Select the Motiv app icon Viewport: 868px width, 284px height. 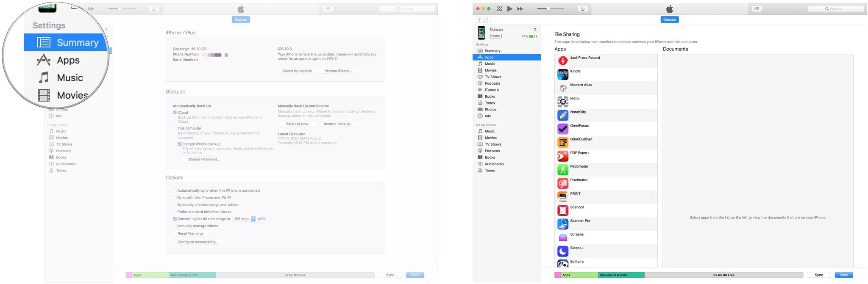(x=563, y=102)
